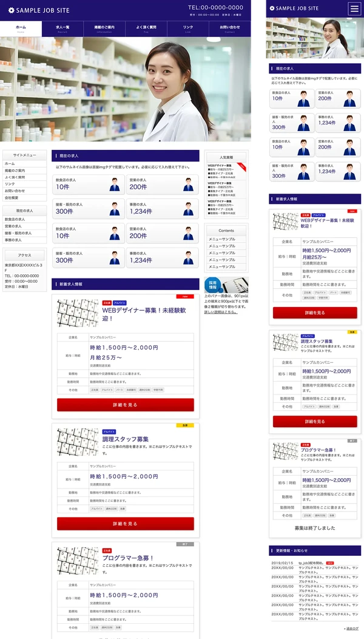This screenshot has height=639, width=364.
Task: Open the hamburger menu in mobile view
Action: point(354,8)
